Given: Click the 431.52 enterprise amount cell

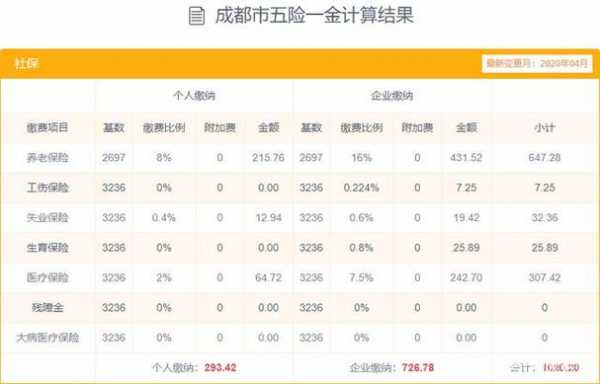Looking at the screenshot, I should coord(466,158).
